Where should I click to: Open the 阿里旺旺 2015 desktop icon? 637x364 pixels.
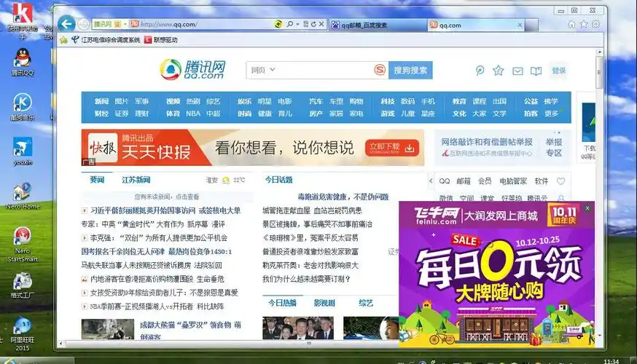pos(23,333)
